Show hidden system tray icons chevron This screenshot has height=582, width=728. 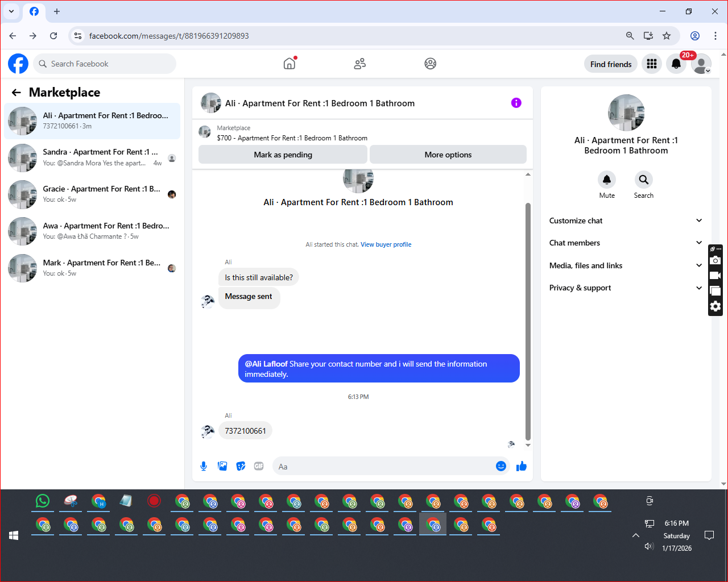tap(636, 535)
